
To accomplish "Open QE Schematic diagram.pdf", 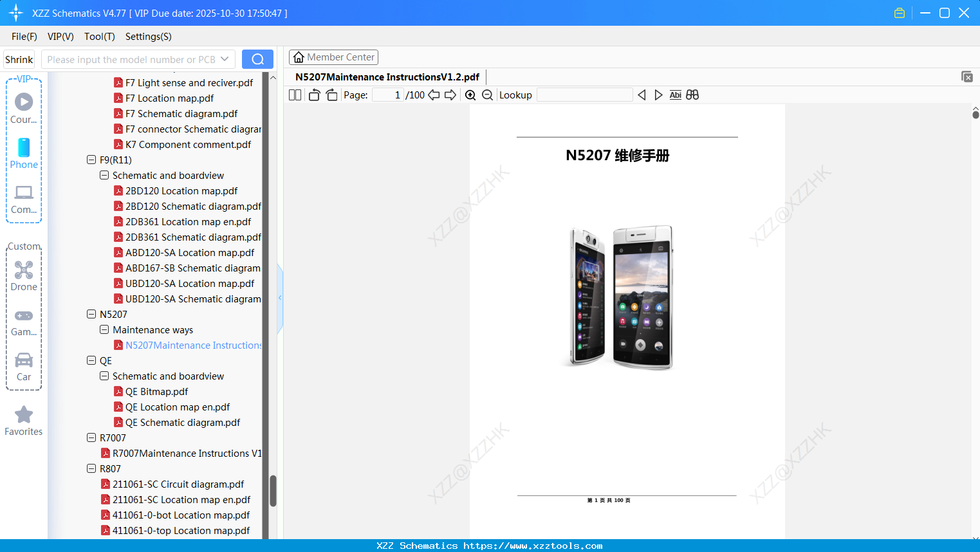I will [x=183, y=422].
